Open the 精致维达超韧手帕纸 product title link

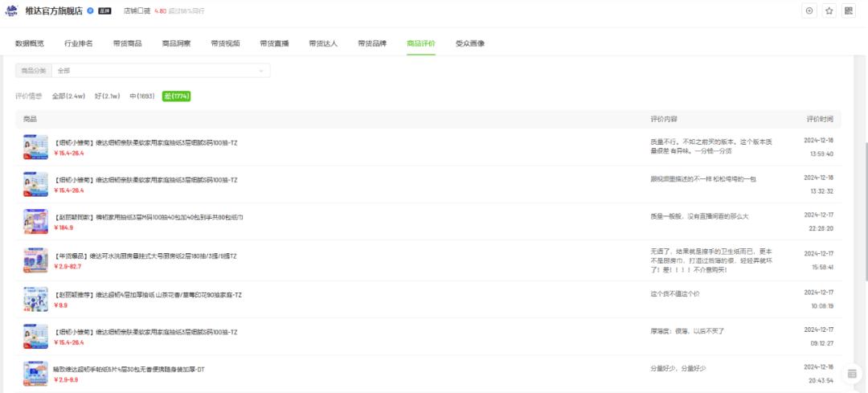pyautogui.click(x=129, y=369)
